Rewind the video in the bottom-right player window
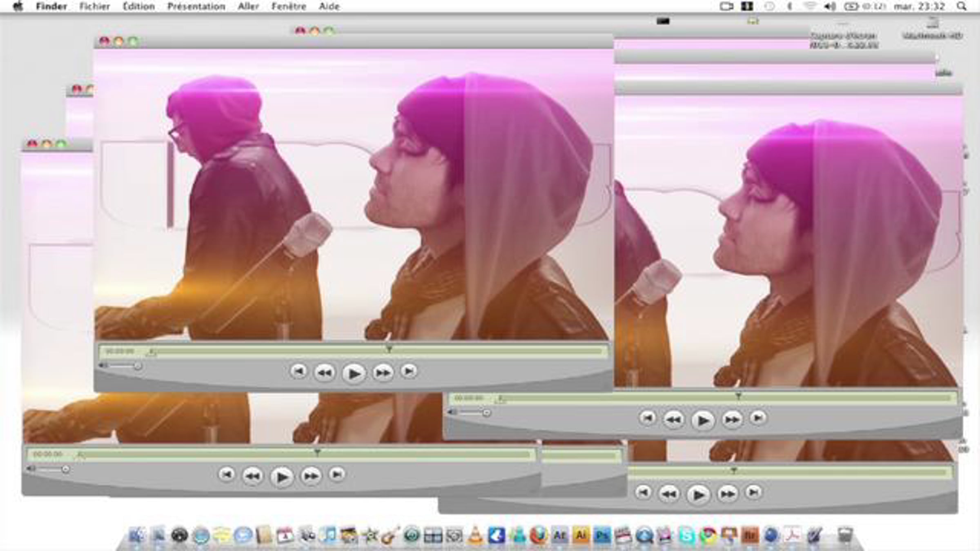The width and height of the screenshot is (980, 551). [x=669, y=494]
